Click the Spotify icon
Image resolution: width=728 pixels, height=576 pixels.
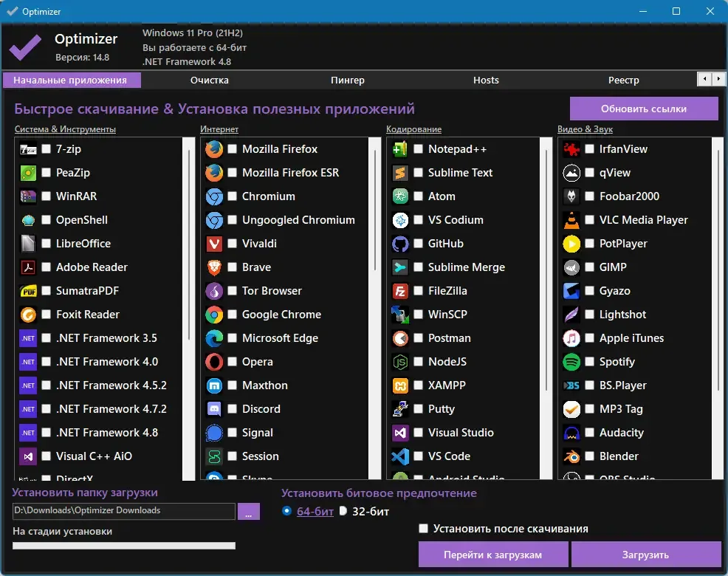[x=571, y=362]
